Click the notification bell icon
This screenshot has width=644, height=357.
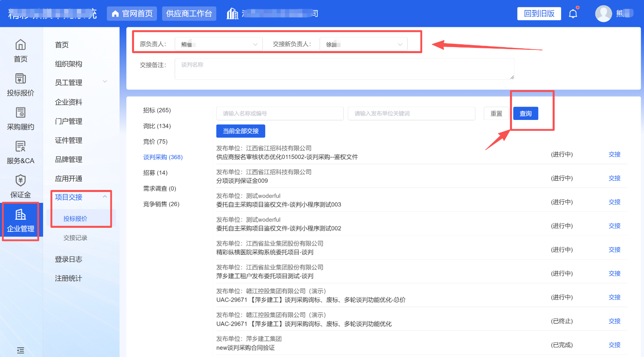[x=573, y=14]
